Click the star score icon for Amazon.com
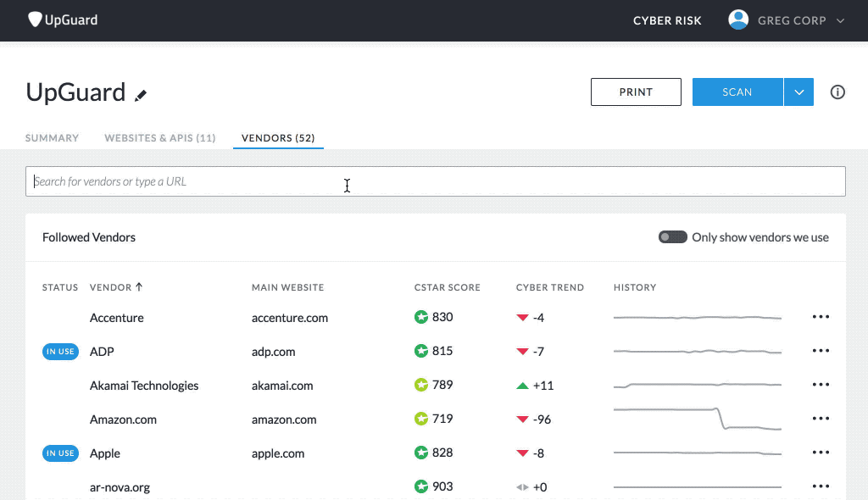The height and width of the screenshot is (500, 868). (421, 418)
